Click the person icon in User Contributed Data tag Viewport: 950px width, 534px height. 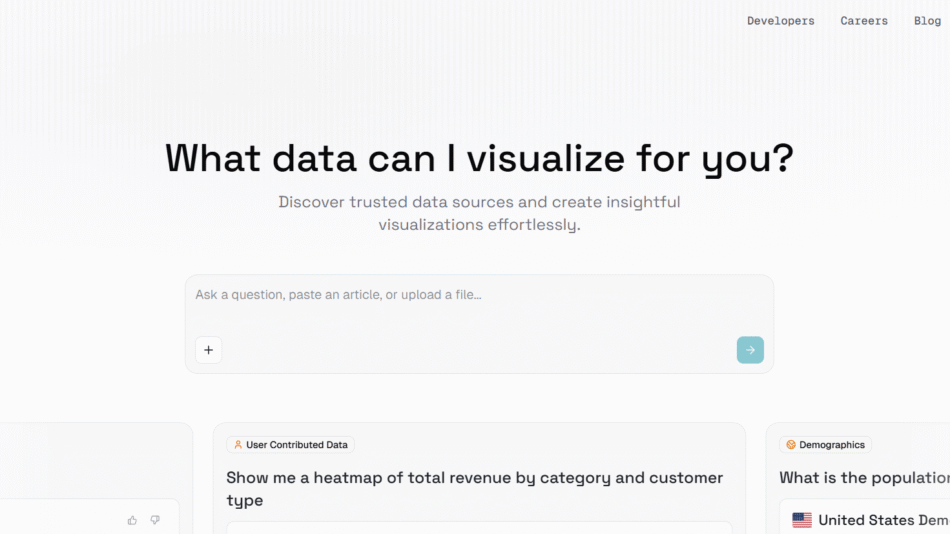tap(238, 445)
